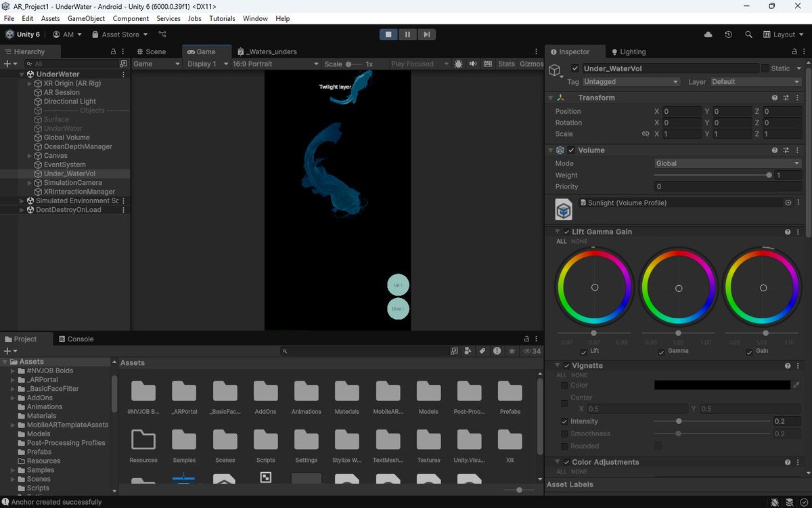Screen dimensions: 812x508
Task: Expand the XR Origin (AR Rig) hierarchy item
Action: [29, 83]
